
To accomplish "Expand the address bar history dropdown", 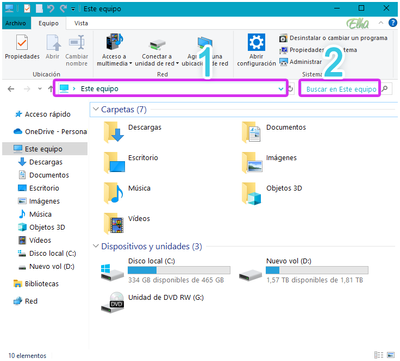I will pyautogui.click(x=281, y=89).
